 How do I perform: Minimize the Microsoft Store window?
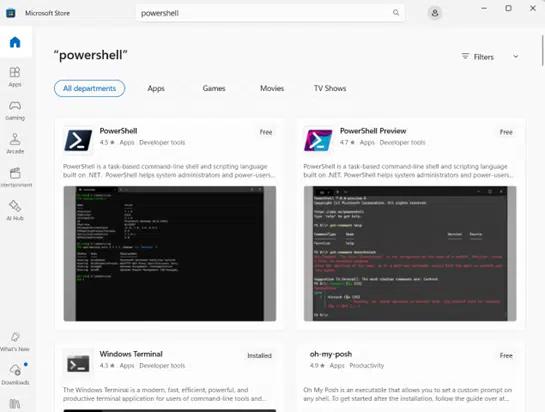(484, 8)
